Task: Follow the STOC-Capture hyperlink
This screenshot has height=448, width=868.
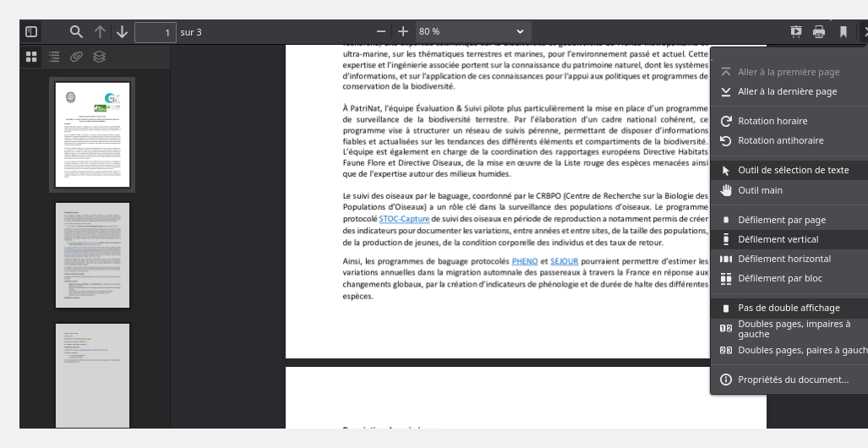Action: (x=404, y=219)
